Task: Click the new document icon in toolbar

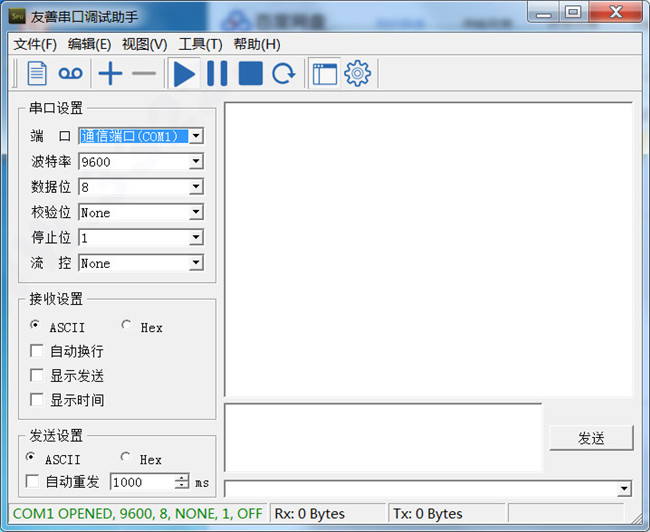Action: pos(37,73)
